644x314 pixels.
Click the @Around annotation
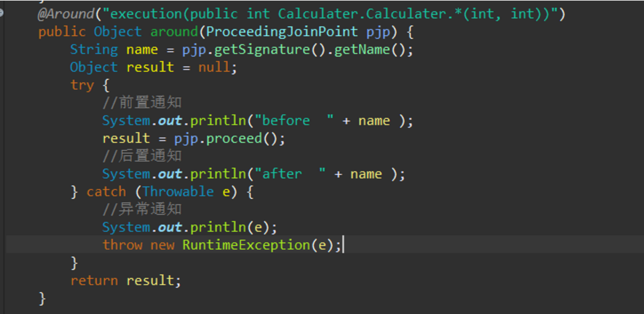point(66,14)
